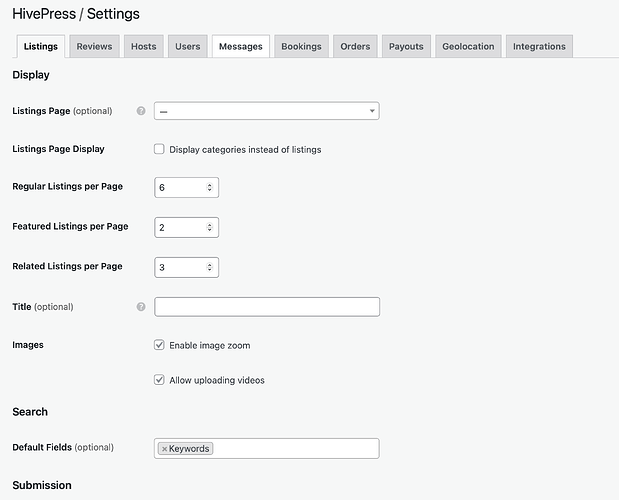The image size is (619, 500).
Task: Open the Hosts settings tab
Action: click(144, 47)
